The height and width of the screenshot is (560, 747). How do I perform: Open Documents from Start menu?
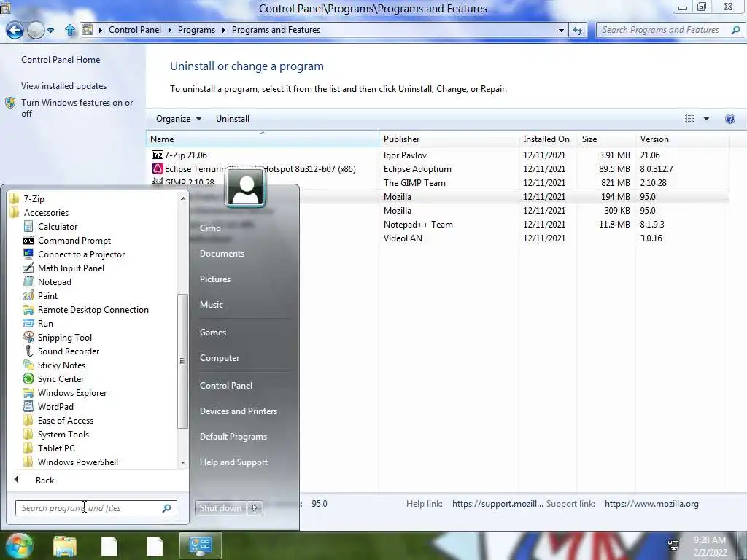point(222,254)
